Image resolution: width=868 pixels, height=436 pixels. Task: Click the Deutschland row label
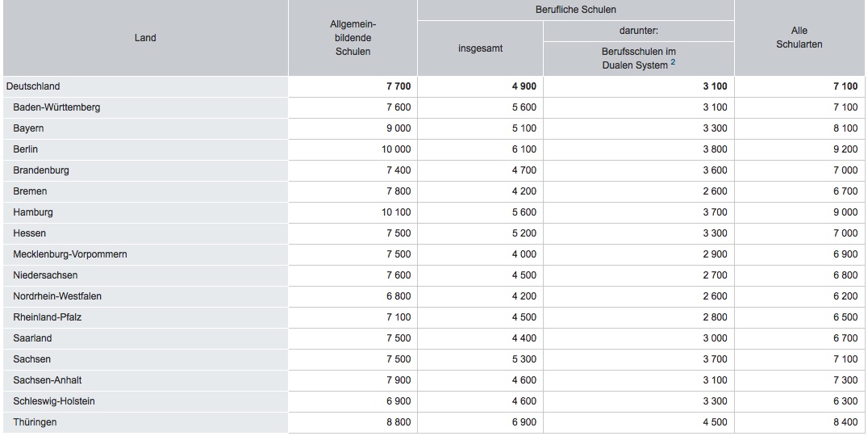33,86
